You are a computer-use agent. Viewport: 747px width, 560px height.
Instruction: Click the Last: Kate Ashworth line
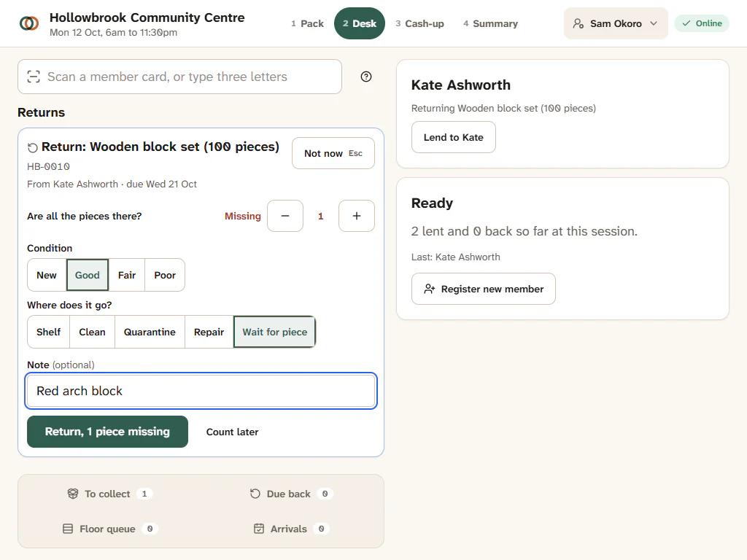click(456, 257)
